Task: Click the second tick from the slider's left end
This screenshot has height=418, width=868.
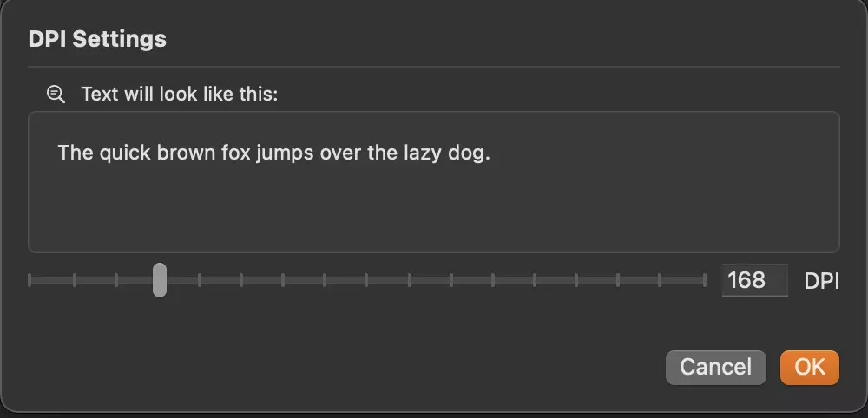Action: 75,280
